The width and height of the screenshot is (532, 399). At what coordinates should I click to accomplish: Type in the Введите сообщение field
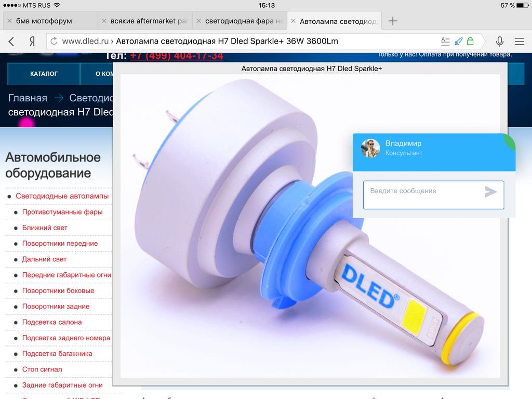tap(423, 194)
